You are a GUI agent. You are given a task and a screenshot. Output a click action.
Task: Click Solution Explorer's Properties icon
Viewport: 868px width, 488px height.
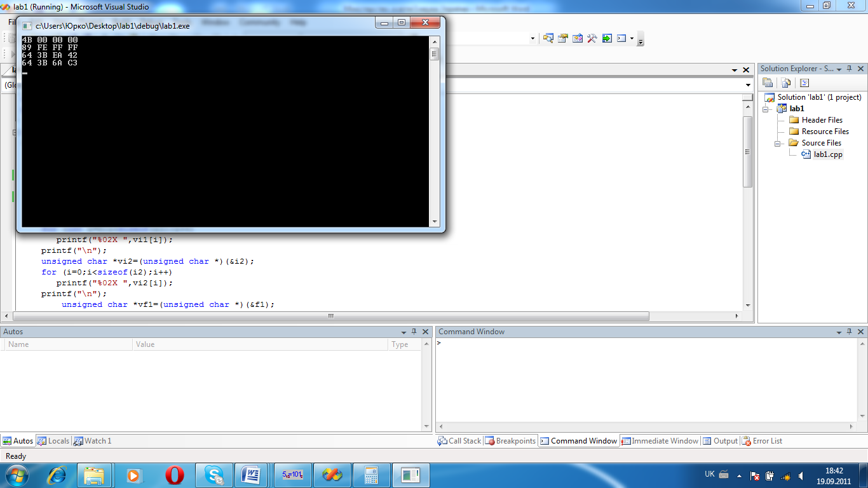tap(768, 83)
